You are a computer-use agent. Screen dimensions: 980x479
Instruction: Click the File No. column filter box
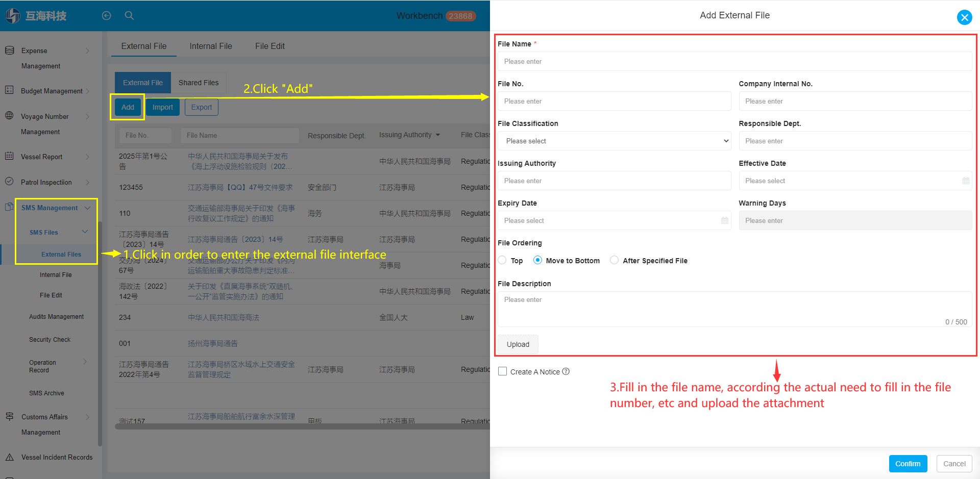[x=145, y=135]
